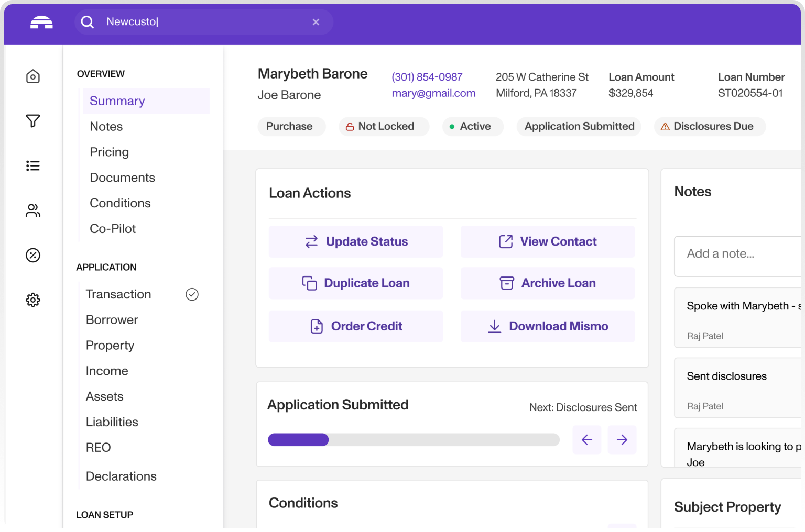Click the Update Status button
Image resolution: width=805 pixels, height=532 pixels.
(x=356, y=241)
